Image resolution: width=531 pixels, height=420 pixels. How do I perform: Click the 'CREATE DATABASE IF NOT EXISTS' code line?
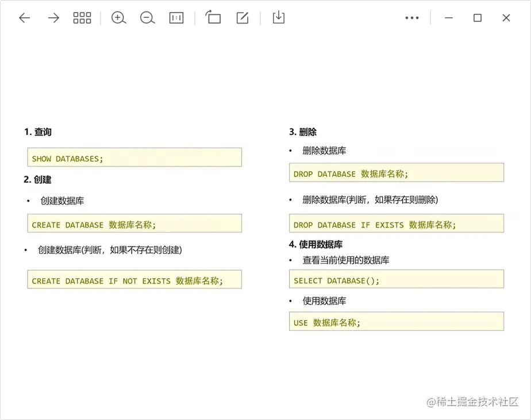coord(134,279)
